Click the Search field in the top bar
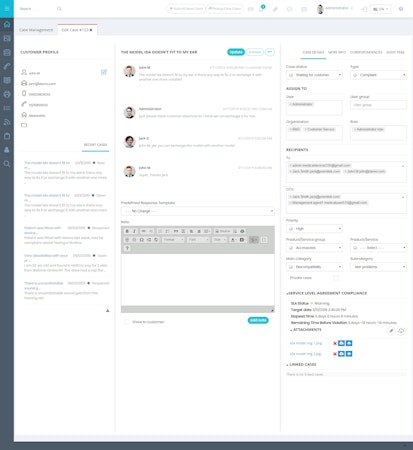This screenshot has width=413, height=450. pyautogui.click(x=37, y=9)
